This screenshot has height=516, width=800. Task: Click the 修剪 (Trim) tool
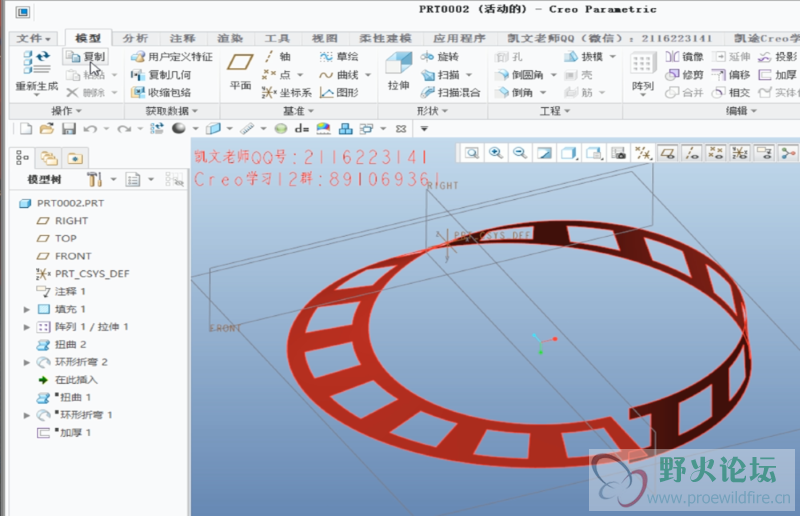(x=685, y=75)
